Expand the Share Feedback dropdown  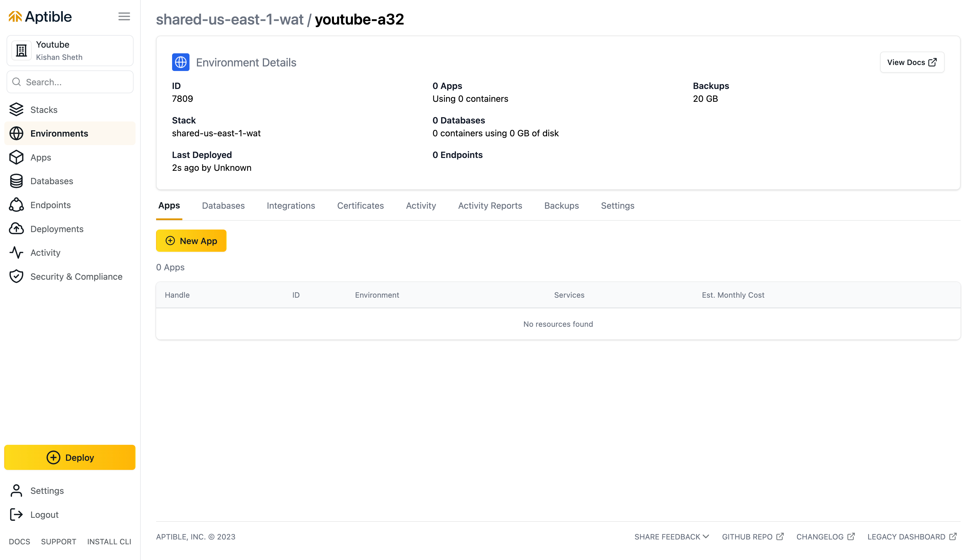coord(671,537)
